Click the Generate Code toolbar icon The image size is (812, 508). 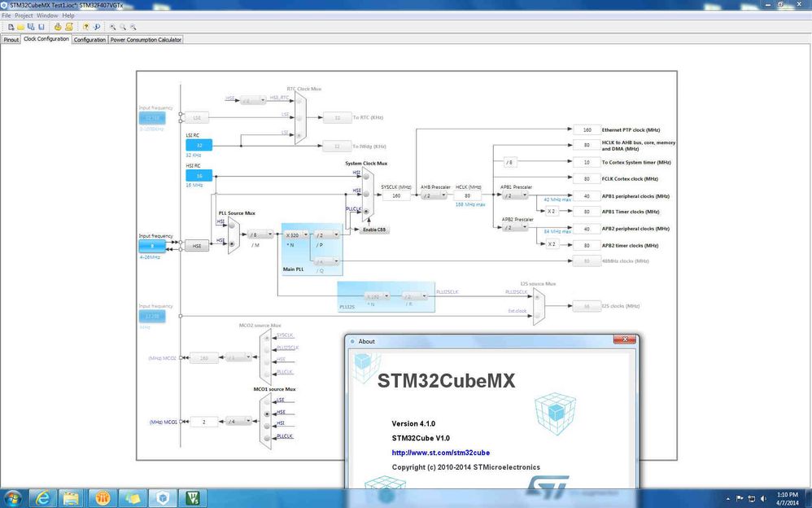tap(68, 26)
